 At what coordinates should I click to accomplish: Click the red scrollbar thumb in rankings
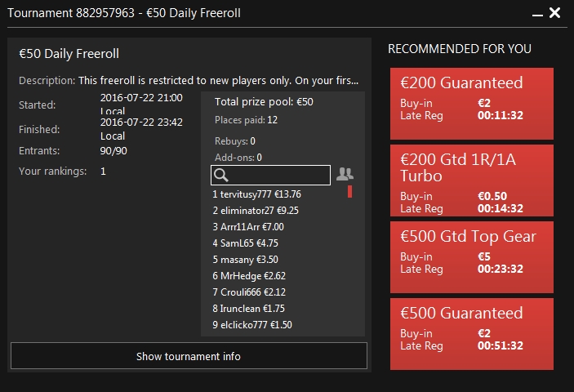tap(350, 192)
